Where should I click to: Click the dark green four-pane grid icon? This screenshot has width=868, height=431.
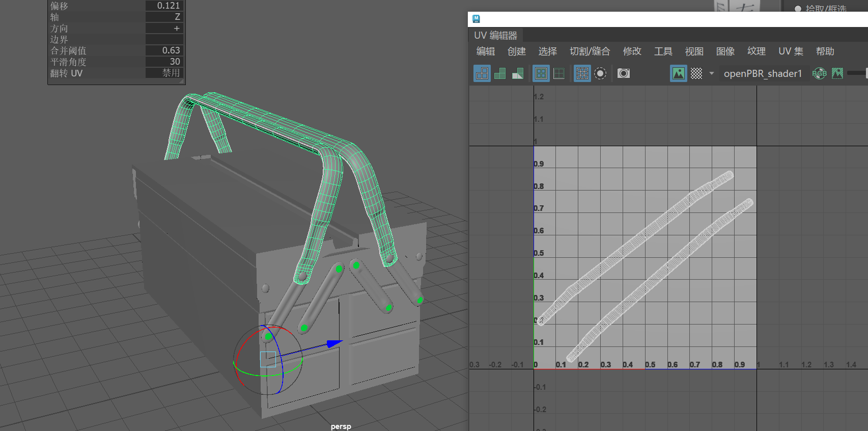pyautogui.click(x=559, y=73)
